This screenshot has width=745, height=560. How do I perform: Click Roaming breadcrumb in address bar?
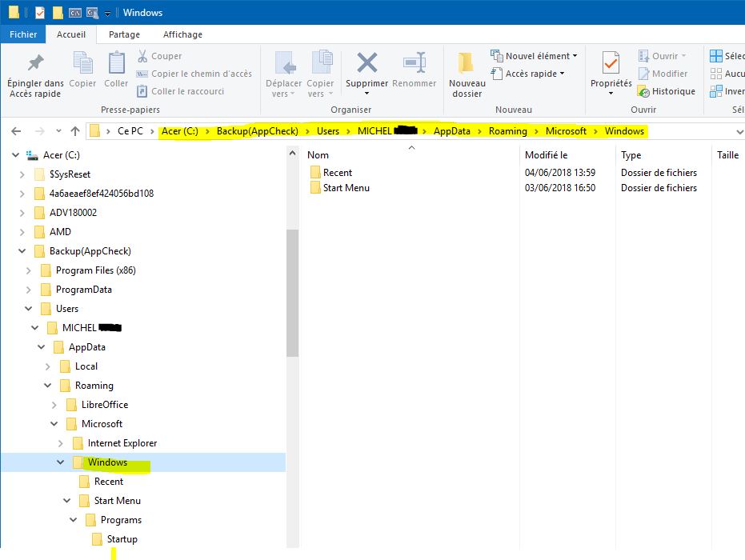(x=508, y=131)
